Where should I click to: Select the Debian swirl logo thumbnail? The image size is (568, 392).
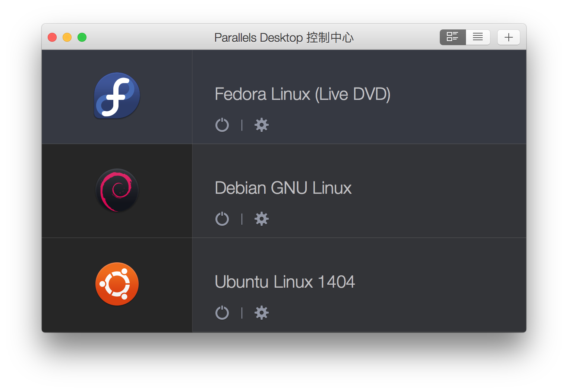117,190
